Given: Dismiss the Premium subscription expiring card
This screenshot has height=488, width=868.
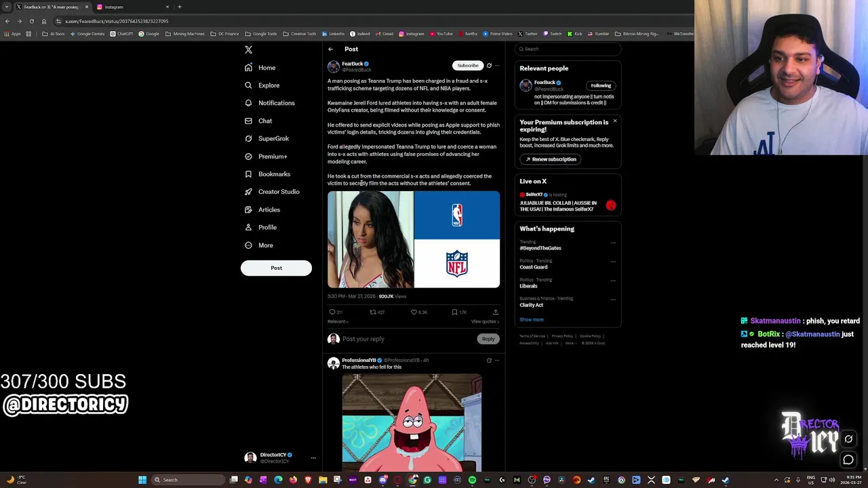Looking at the screenshot, I should click(615, 121).
